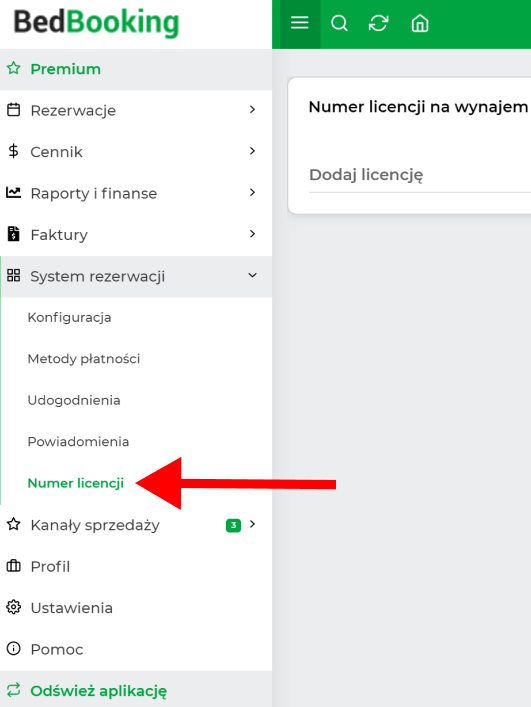Click the Profil suitcase icon

coord(14,565)
